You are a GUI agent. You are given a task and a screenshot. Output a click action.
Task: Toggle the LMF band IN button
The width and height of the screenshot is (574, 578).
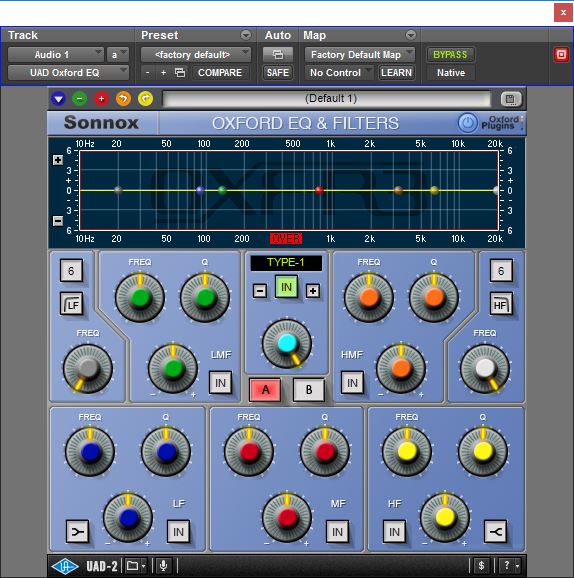pos(220,383)
